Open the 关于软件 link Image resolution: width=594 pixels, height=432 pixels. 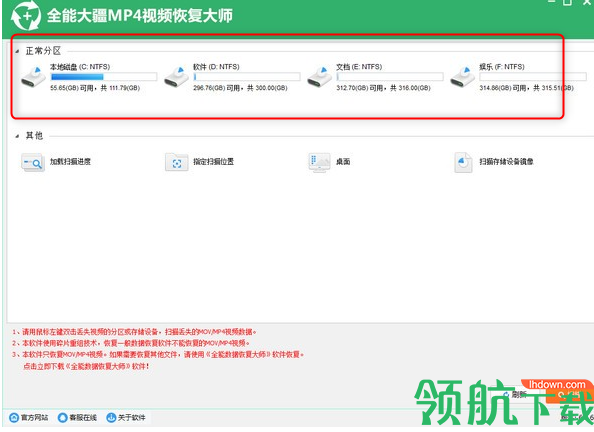[131, 418]
